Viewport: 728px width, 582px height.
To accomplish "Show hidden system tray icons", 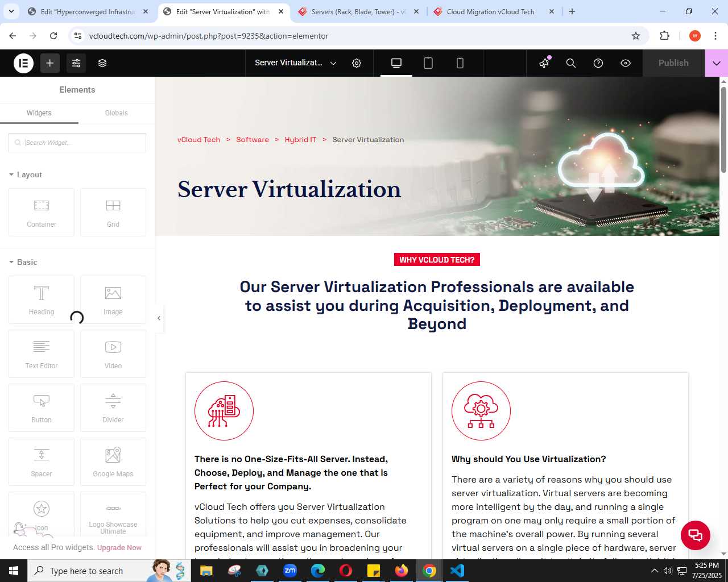I will (654, 571).
